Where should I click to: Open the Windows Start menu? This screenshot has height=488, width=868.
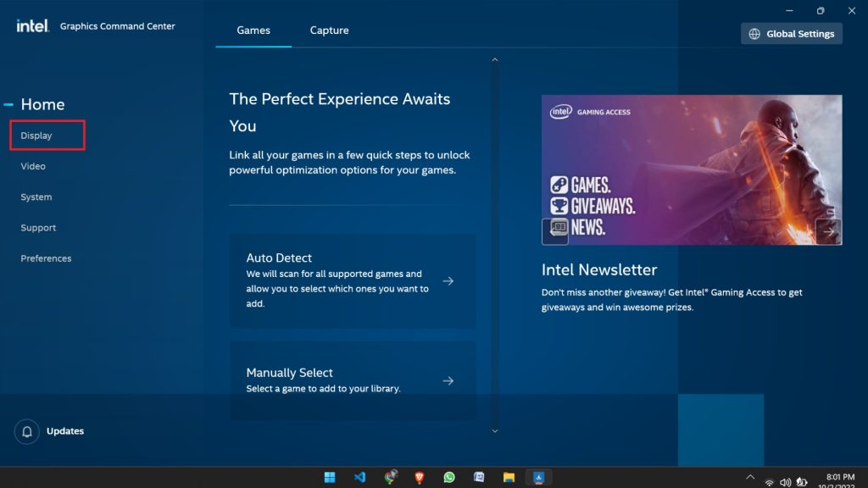(330, 478)
